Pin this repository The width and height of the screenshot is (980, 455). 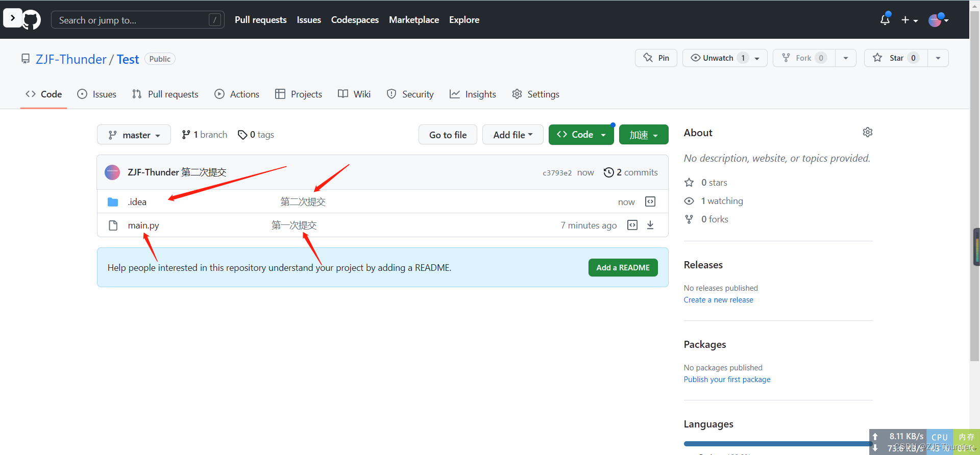[656, 58]
